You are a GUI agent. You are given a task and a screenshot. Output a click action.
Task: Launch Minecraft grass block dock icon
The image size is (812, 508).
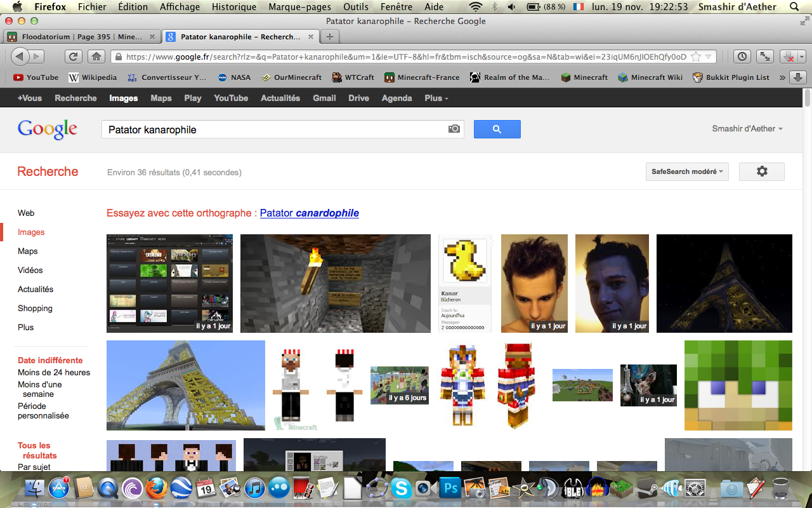(622, 488)
